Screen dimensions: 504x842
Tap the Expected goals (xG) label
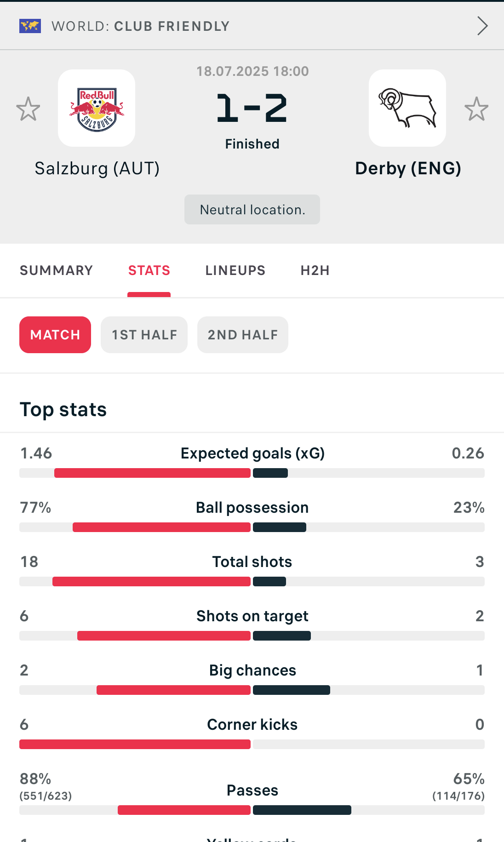pyautogui.click(x=252, y=453)
